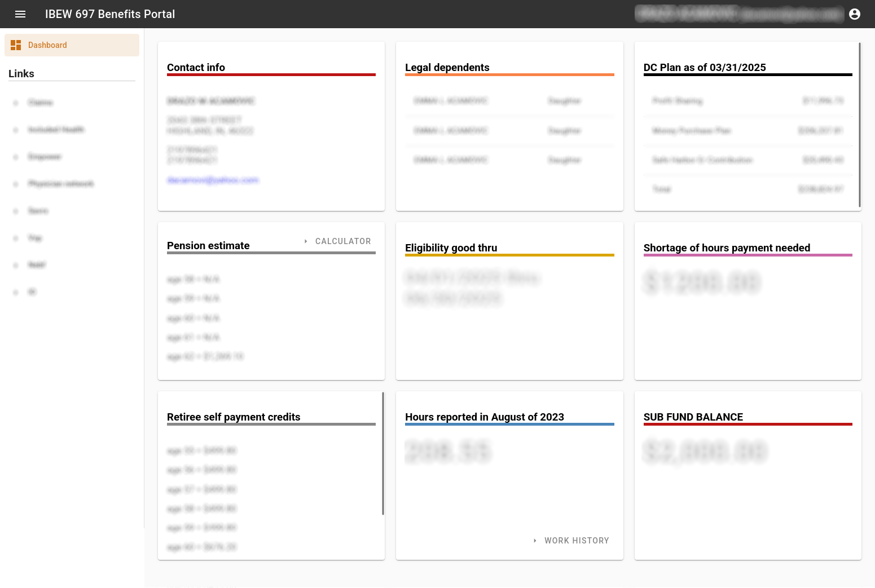875x588 pixels.
Task: Click the blue email link in Contact info
Action: coord(213,180)
